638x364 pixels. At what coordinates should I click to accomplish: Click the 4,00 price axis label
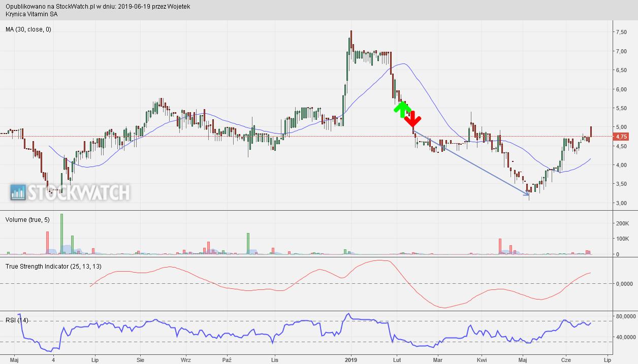pyautogui.click(x=621, y=165)
